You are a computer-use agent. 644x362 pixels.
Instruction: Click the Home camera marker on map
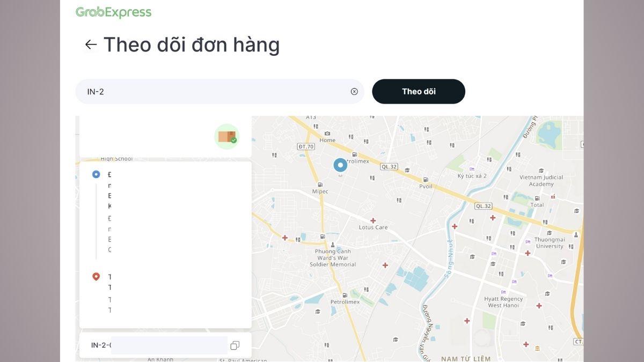click(x=327, y=134)
